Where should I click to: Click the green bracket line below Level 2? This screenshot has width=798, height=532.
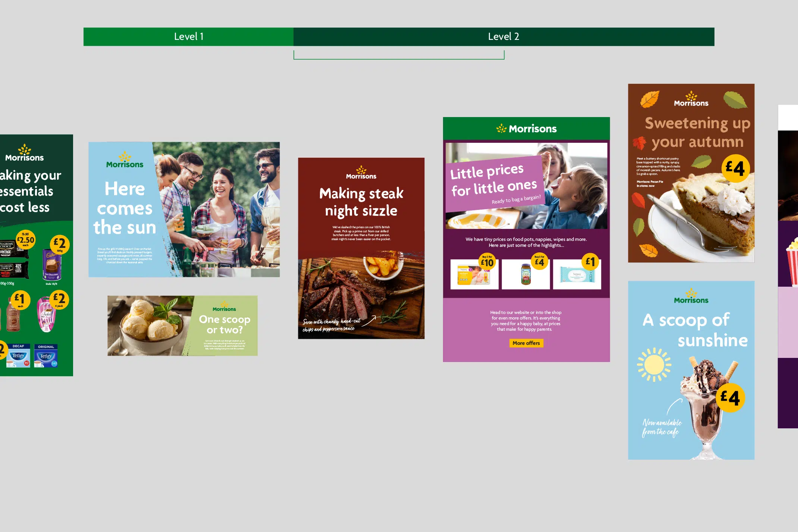pos(399,59)
